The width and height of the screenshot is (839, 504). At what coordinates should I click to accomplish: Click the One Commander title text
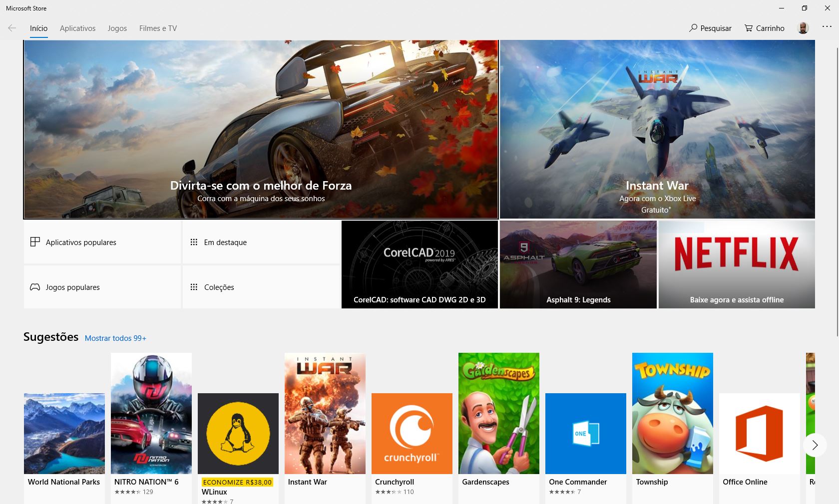coord(578,482)
